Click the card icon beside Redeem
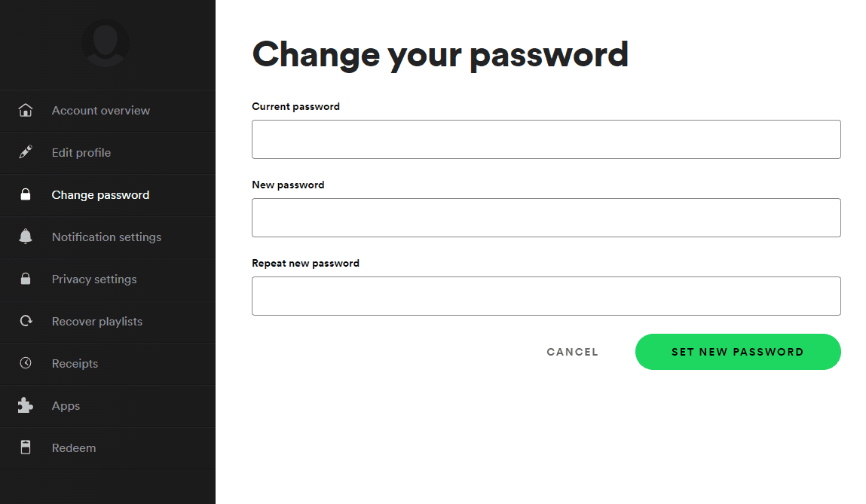866x504 pixels. point(26,448)
